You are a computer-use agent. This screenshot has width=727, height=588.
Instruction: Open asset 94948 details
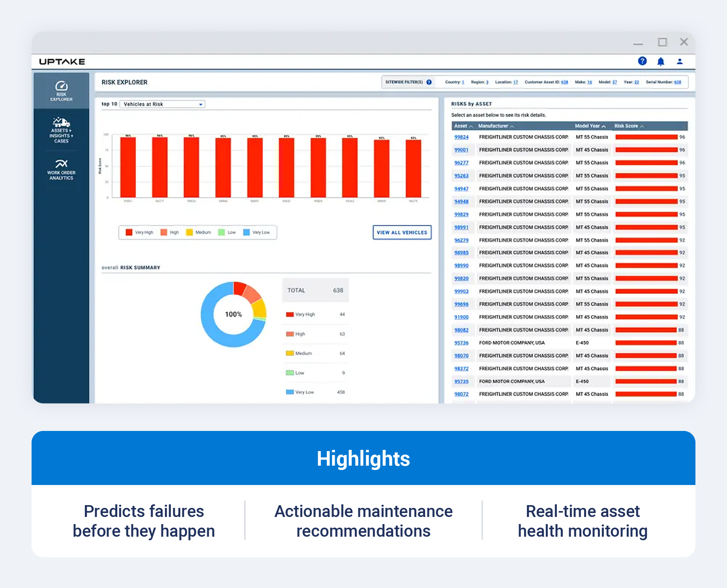coord(461,201)
